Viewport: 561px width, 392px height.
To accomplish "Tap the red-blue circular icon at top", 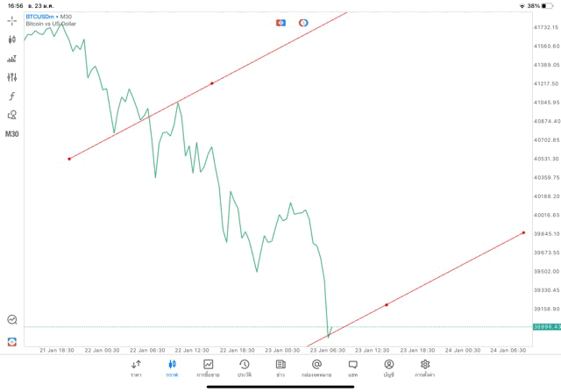I will (x=303, y=23).
